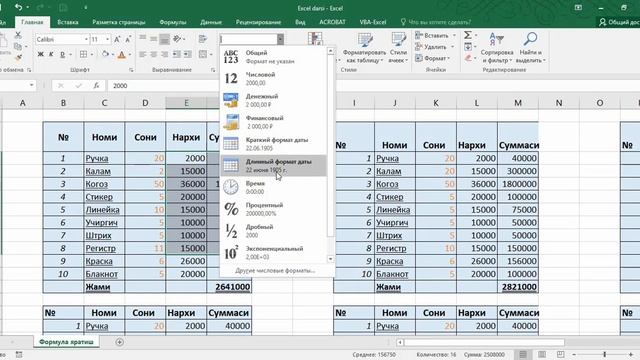Open Sort and Filter (Сортировка и фильтр)
Viewport: 640px width, 360px height.
click(497, 48)
